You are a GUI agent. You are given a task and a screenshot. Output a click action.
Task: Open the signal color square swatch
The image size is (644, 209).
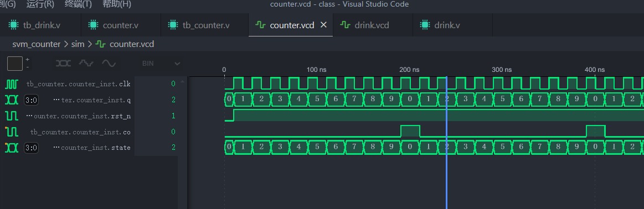click(x=15, y=64)
